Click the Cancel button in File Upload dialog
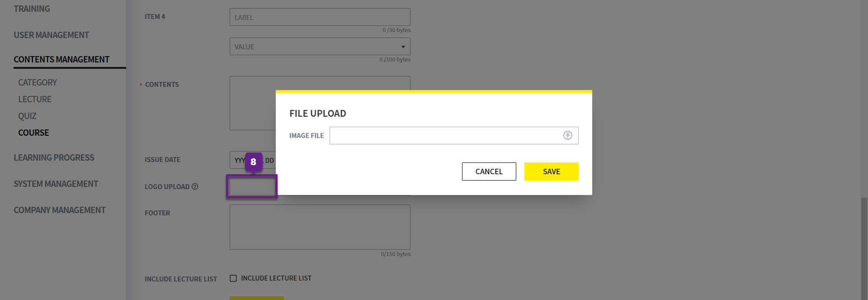868x300 pixels. pos(489,171)
